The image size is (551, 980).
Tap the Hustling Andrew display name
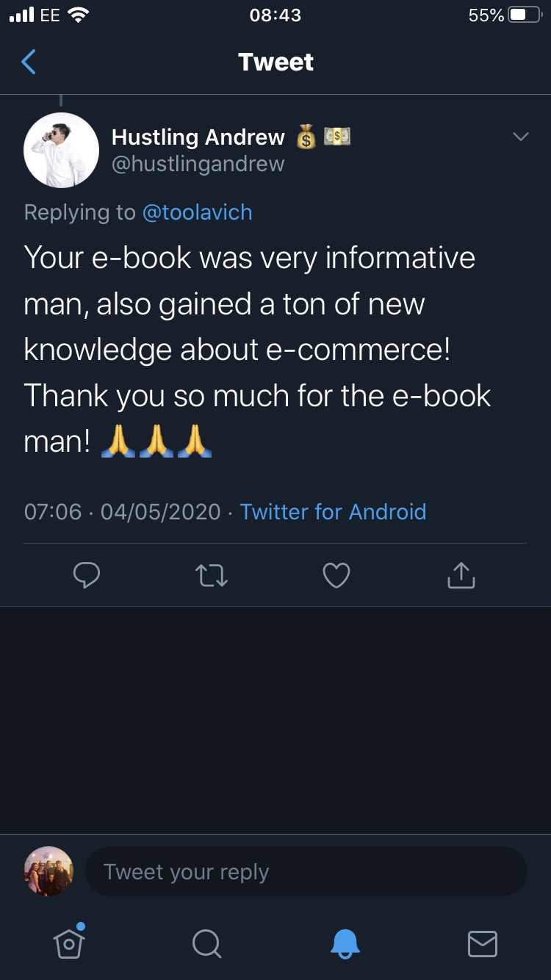click(x=198, y=137)
